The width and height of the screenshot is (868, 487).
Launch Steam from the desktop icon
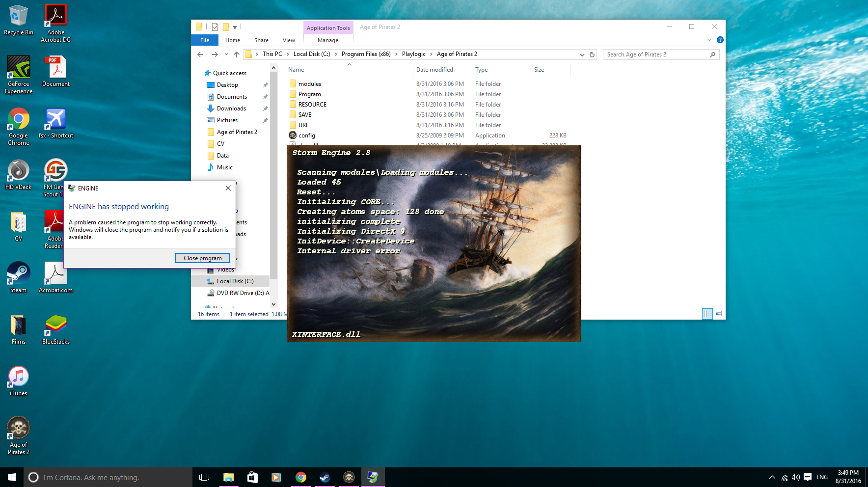point(19,277)
